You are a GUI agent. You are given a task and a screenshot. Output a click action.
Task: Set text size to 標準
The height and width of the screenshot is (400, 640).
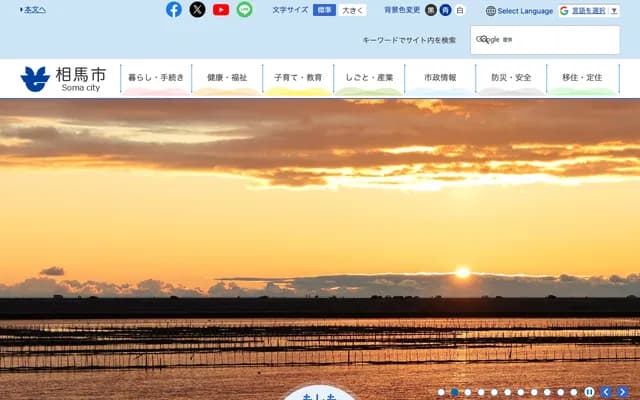pos(324,10)
